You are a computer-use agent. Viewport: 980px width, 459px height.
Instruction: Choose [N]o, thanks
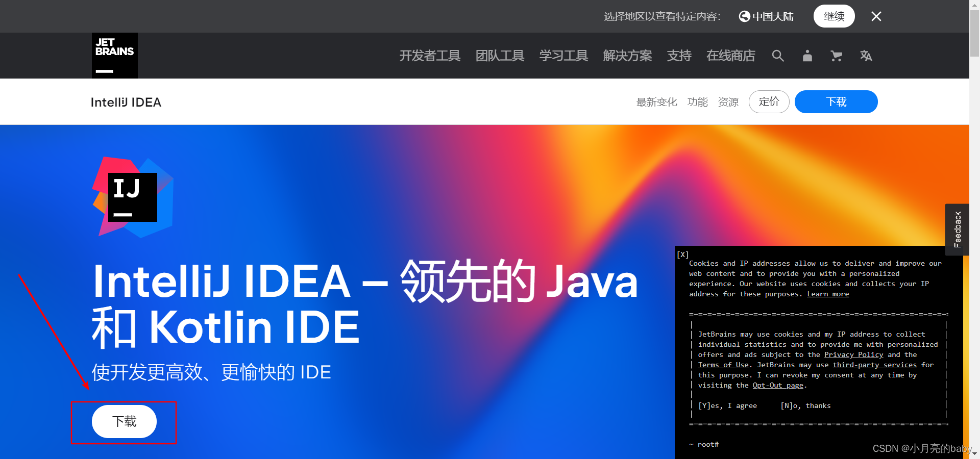point(805,406)
